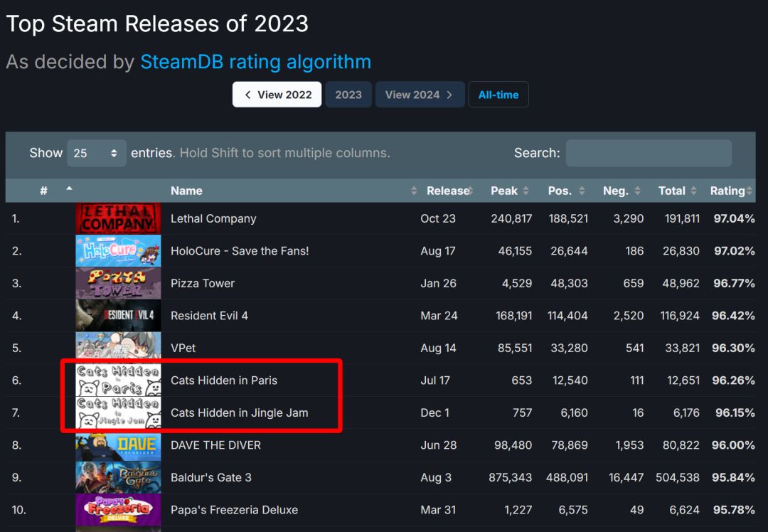Screen dimensions: 768x532
Task: Go to the View 2022 page
Action: (x=277, y=95)
